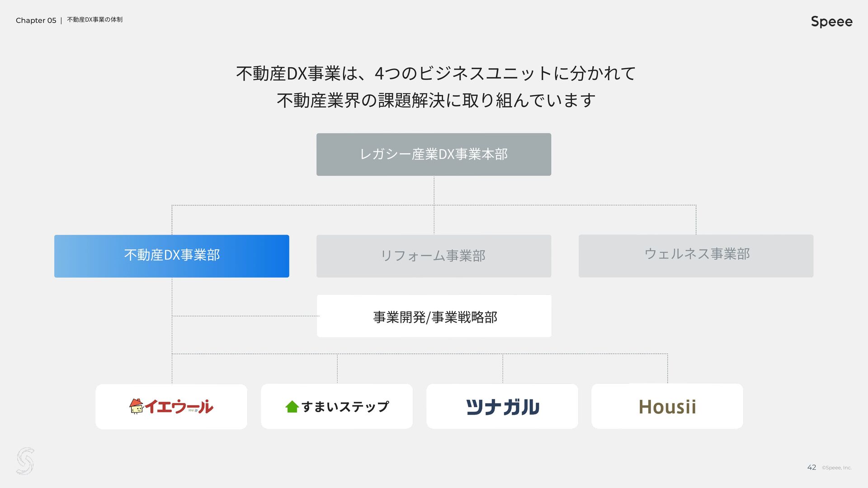Select the リフォーム事業部 box

pos(434,256)
